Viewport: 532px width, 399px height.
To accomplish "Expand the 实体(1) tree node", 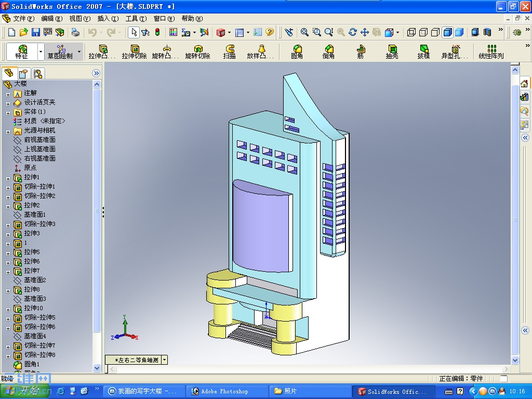I will (8, 113).
